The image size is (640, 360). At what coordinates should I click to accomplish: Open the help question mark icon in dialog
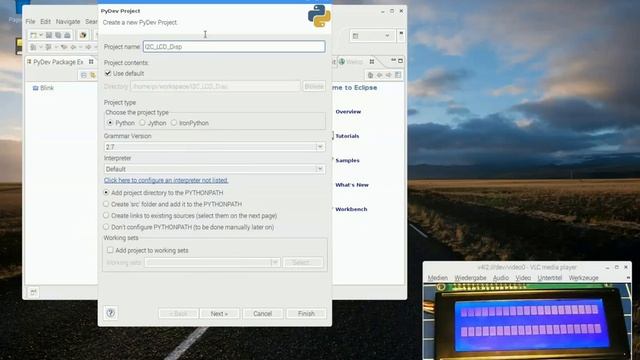pos(111,313)
